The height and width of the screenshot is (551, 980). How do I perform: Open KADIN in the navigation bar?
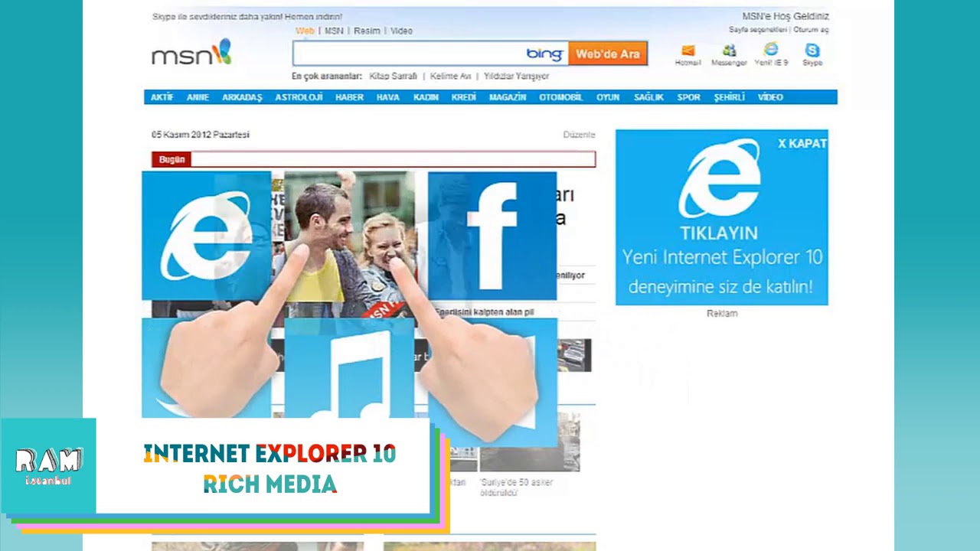coord(426,97)
